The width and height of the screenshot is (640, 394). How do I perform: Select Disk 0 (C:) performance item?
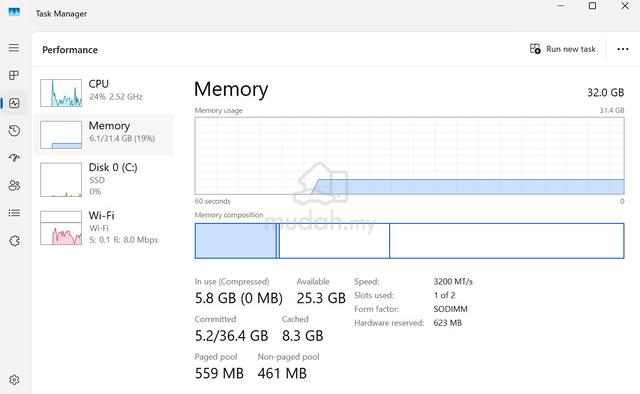[x=104, y=179]
